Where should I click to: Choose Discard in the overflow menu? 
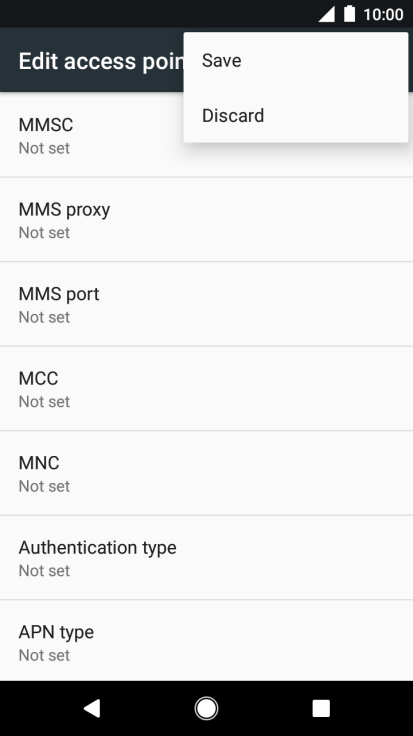[296, 115]
